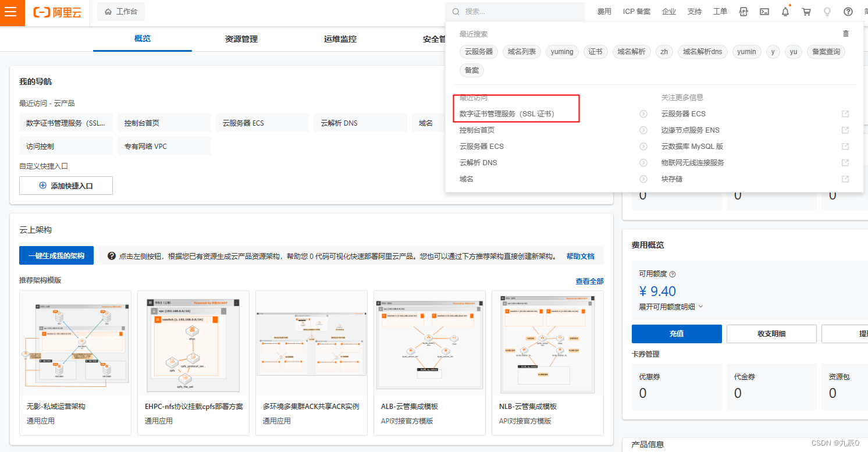
Task: Open the ICP 备案 menu
Action: [636, 12]
